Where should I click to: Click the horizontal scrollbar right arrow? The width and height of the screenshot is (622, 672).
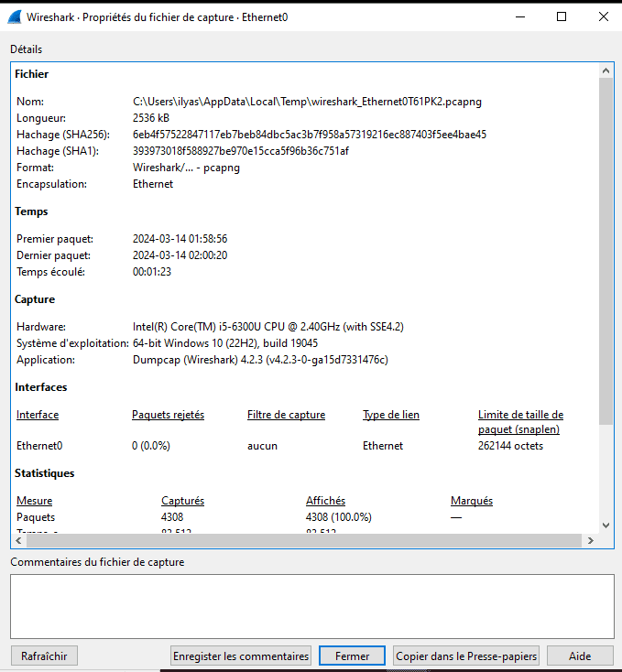[x=591, y=540]
